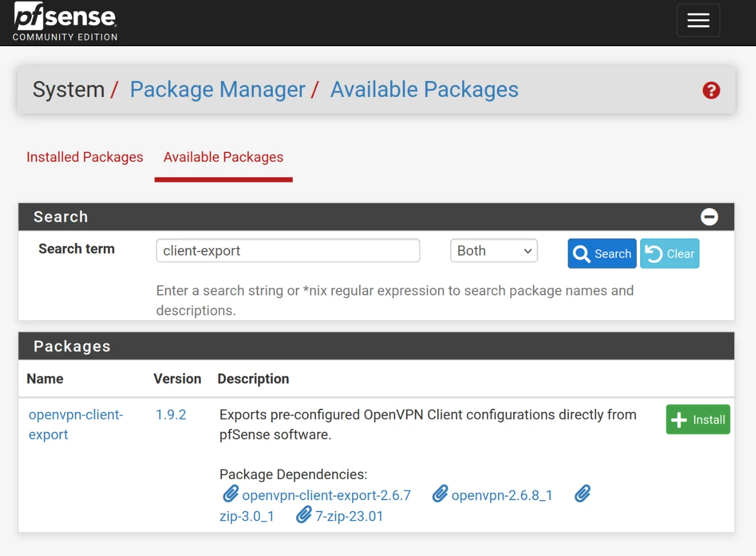Viewport: 756px width, 556px height.
Task: Click paperclip icon beside openvpn-client-export-2.6.7
Action: point(231,493)
